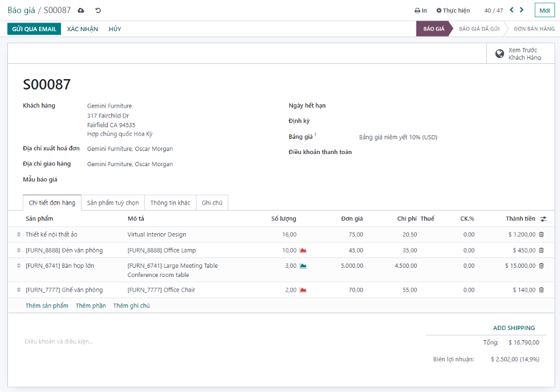Open forecast chart icon for Bàn họp lớn

pyautogui.click(x=303, y=266)
